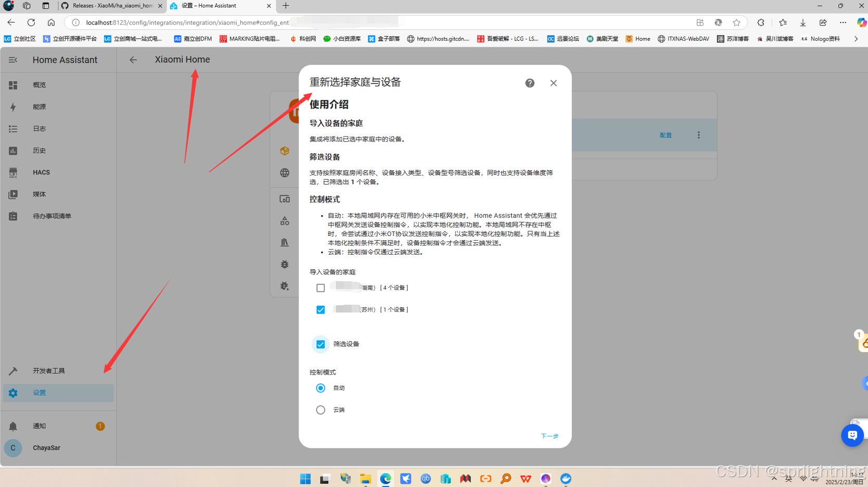
Task: Open 概览 in the sidebar
Action: click(58, 85)
